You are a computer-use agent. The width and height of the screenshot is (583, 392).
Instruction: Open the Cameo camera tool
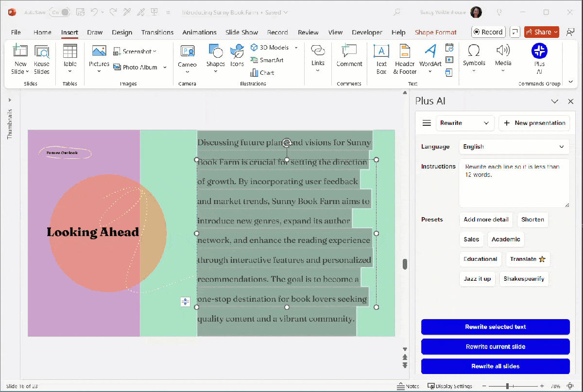[x=187, y=58]
